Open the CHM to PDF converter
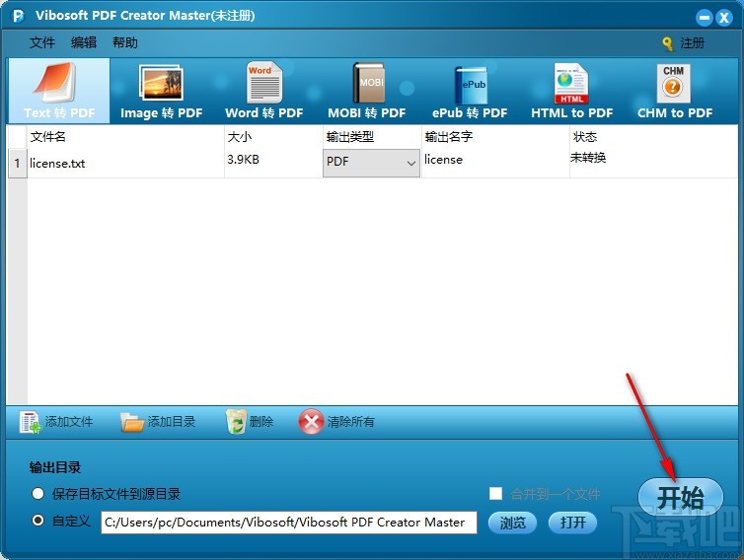Image resolution: width=744 pixels, height=560 pixels. [x=675, y=91]
